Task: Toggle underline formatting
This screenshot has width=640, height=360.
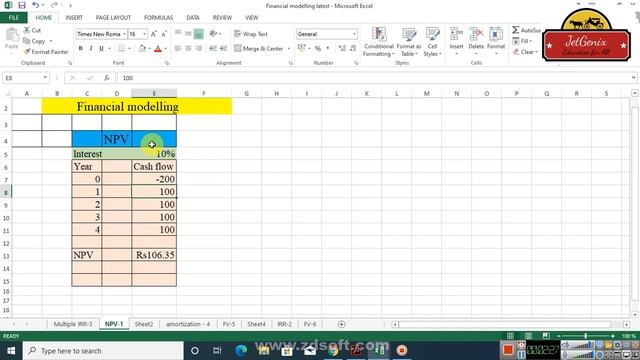Action: pos(101,49)
